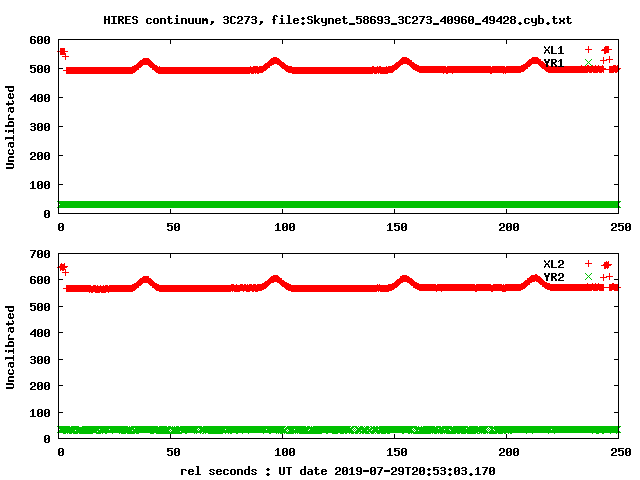
Task: Click the YR1 legend label
Action: tap(553, 63)
